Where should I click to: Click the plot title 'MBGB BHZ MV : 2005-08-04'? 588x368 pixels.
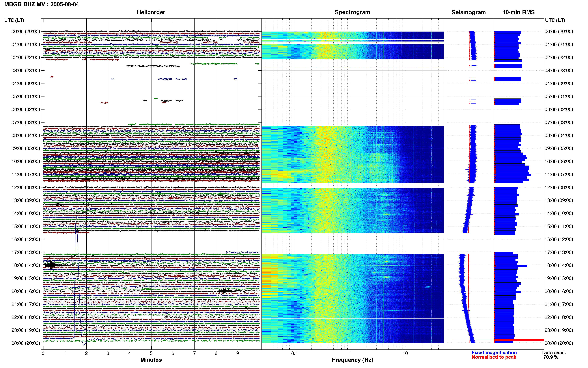click(x=42, y=4)
